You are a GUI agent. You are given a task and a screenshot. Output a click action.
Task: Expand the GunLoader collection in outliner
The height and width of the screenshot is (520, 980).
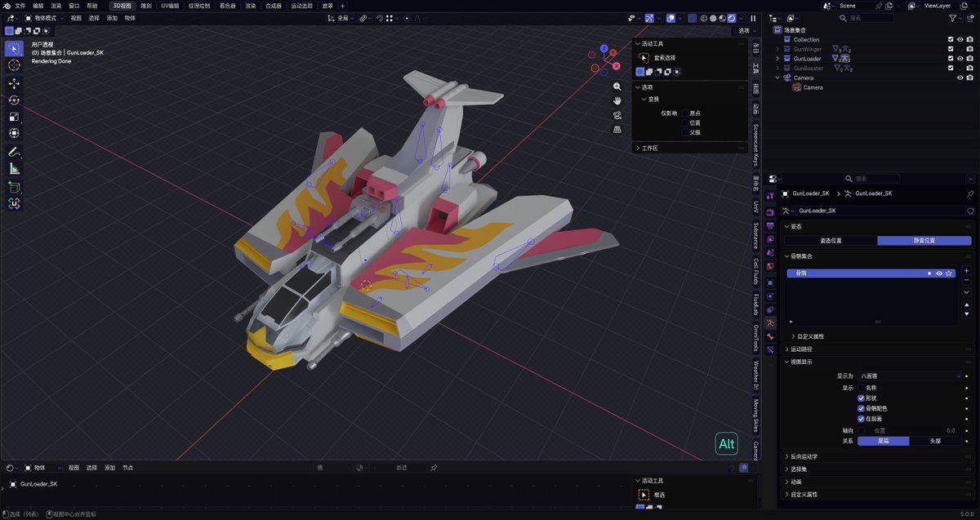click(779, 59)
